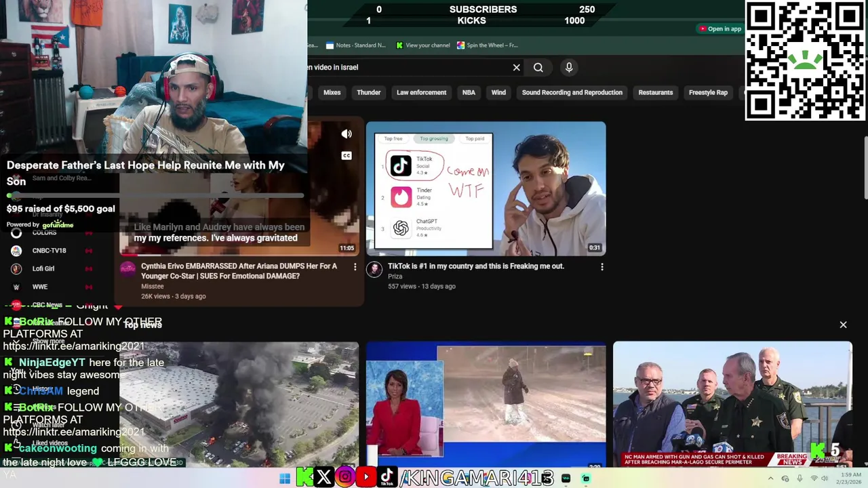Open the TikTok is #1 video thumbnail
The image size is (868, 488).
[486, 189]
